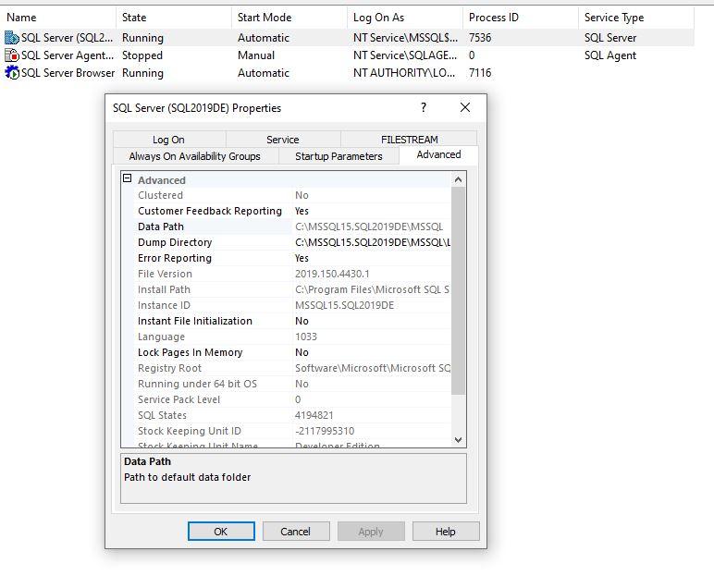Sort by the Log On As column header
The width and height of the screenshot is (714, 588).
pyautogui.click(x=405, y=18)
